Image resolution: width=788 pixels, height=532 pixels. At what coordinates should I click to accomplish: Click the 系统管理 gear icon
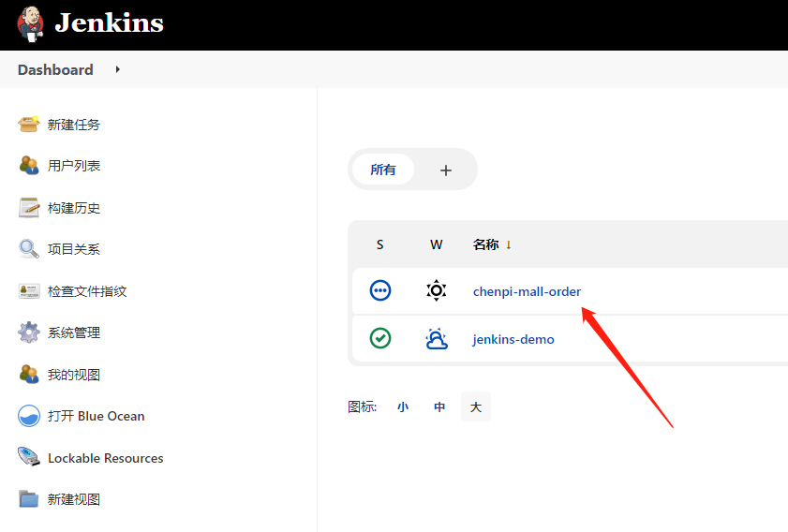click(29, 332)
